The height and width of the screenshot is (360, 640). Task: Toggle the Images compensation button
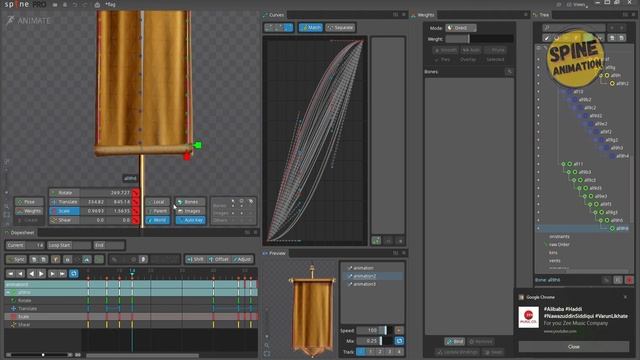[x=191, y=211]
